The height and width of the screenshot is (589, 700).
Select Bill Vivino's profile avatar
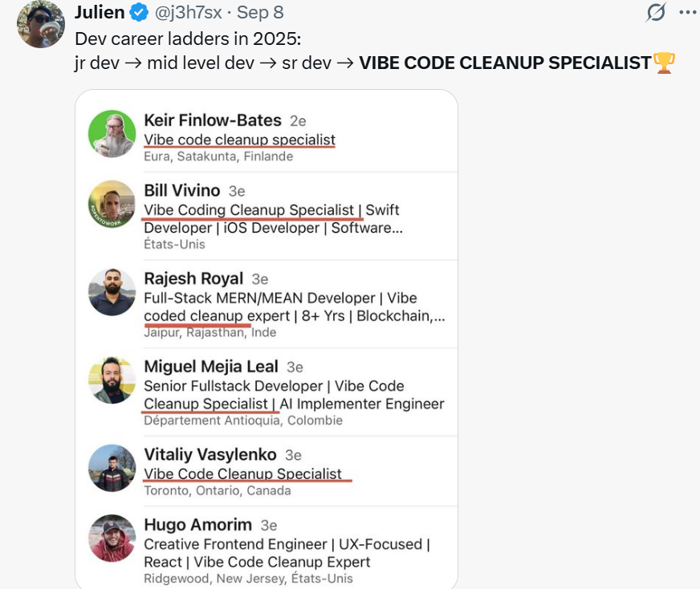[112, 204]
